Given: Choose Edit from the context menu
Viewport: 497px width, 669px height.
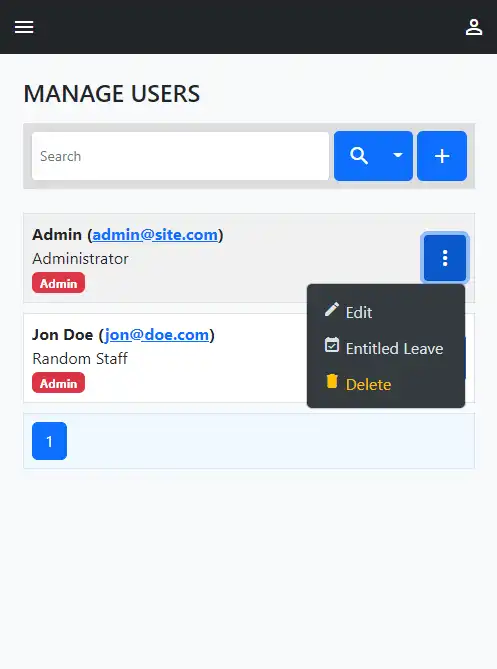Looking at the screenshot, I should (386, 312).
